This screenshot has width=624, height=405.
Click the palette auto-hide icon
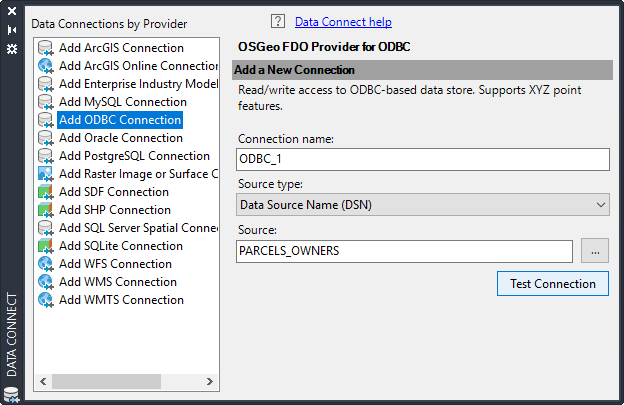[x=12, y=30]
